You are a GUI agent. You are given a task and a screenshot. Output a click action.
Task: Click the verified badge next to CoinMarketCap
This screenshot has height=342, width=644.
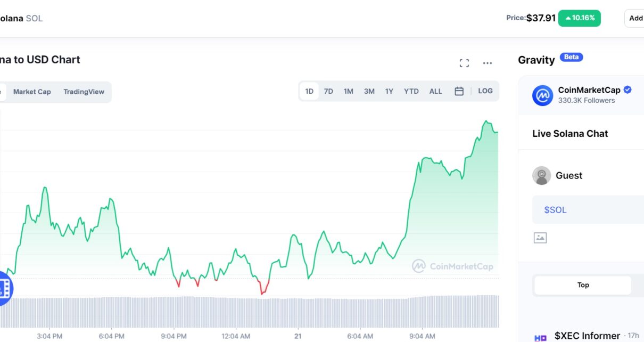(x=628, y=90)
